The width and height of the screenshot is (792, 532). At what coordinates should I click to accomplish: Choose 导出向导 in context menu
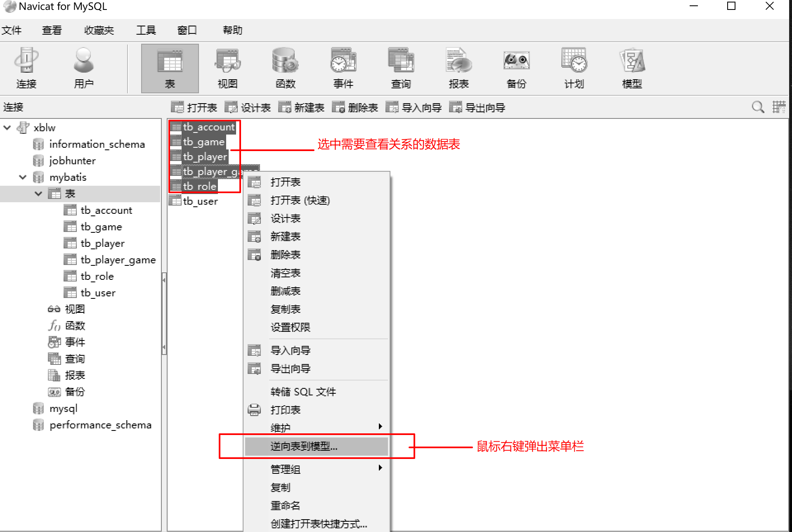(317, 369)
